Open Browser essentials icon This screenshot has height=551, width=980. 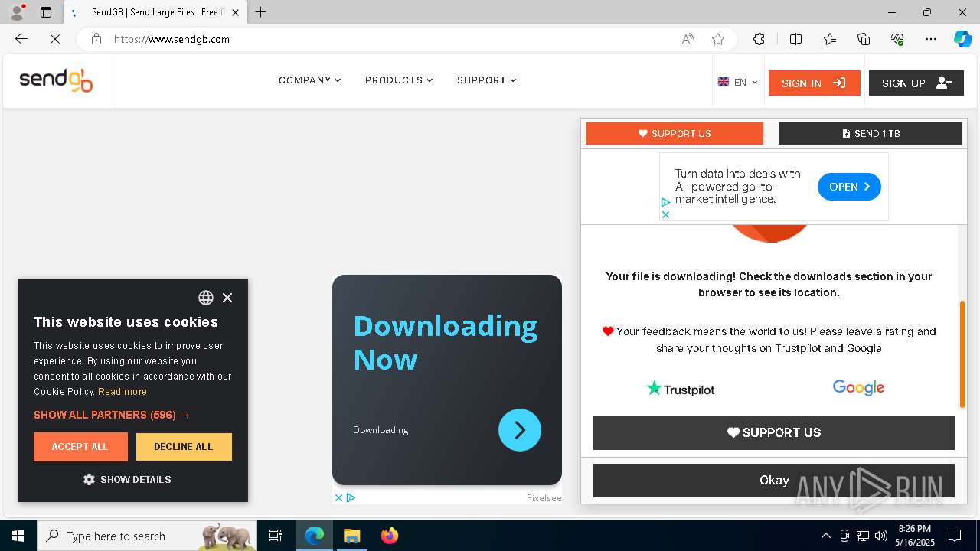tap(897, 39)
